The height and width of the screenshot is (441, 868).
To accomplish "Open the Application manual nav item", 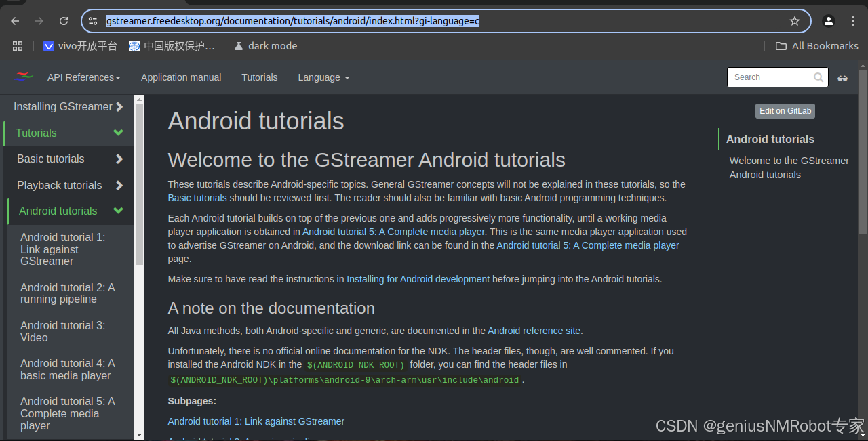I will [x=181, y=77].
